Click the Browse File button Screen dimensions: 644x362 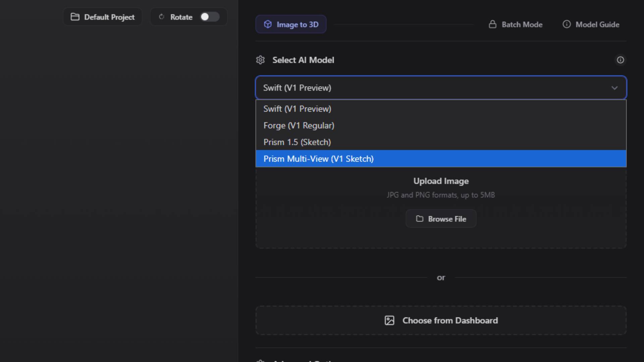pos(441,219)
